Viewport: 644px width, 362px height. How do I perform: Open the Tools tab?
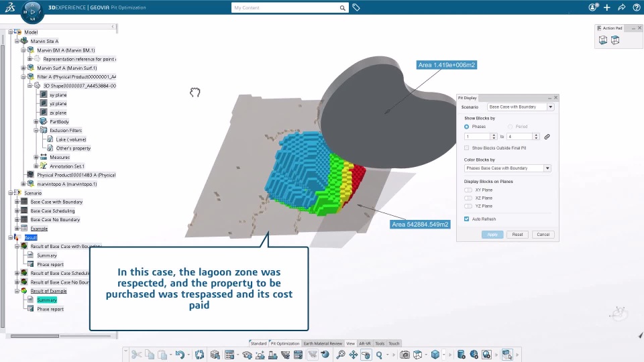tap(380, 343)
